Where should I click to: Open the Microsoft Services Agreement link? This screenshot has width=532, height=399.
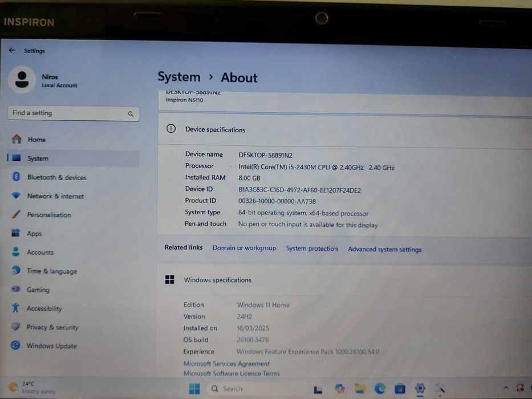(x=226, y=364)
